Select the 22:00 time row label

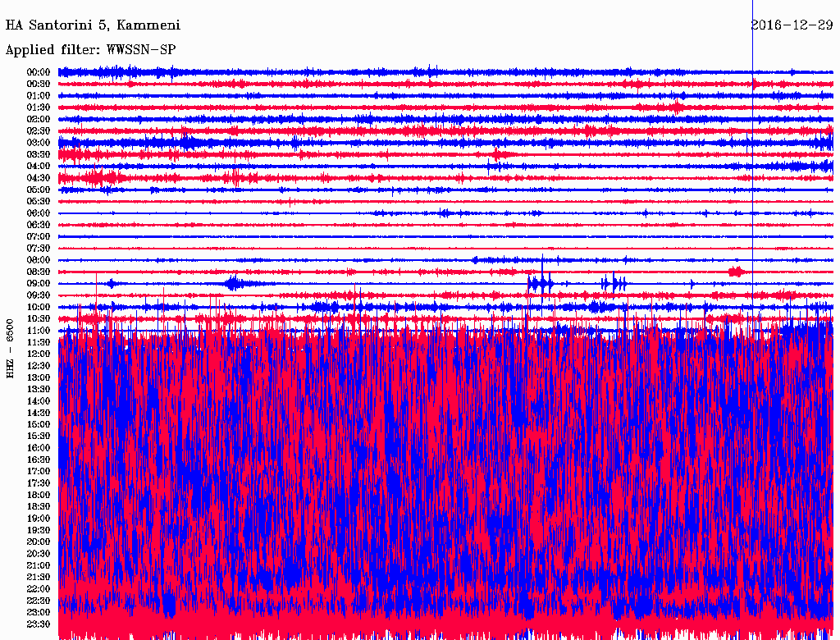click(x=39, y=589)
